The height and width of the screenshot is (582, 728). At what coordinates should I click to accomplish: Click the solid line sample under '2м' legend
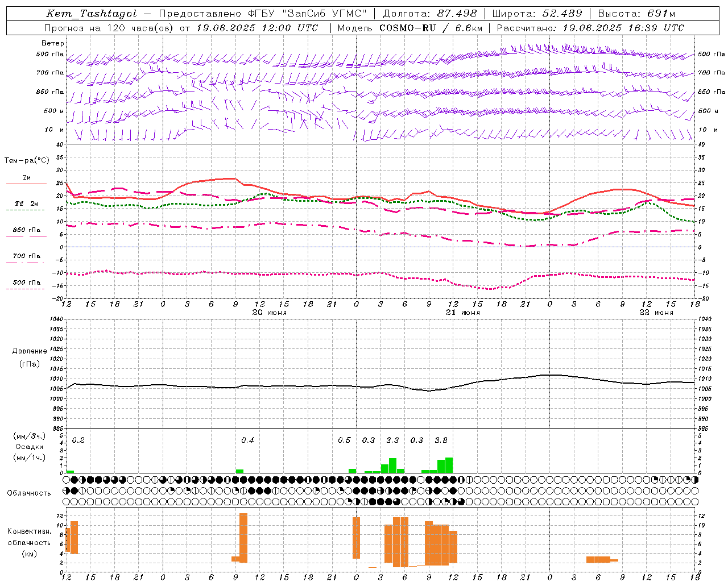click(26, 184)
